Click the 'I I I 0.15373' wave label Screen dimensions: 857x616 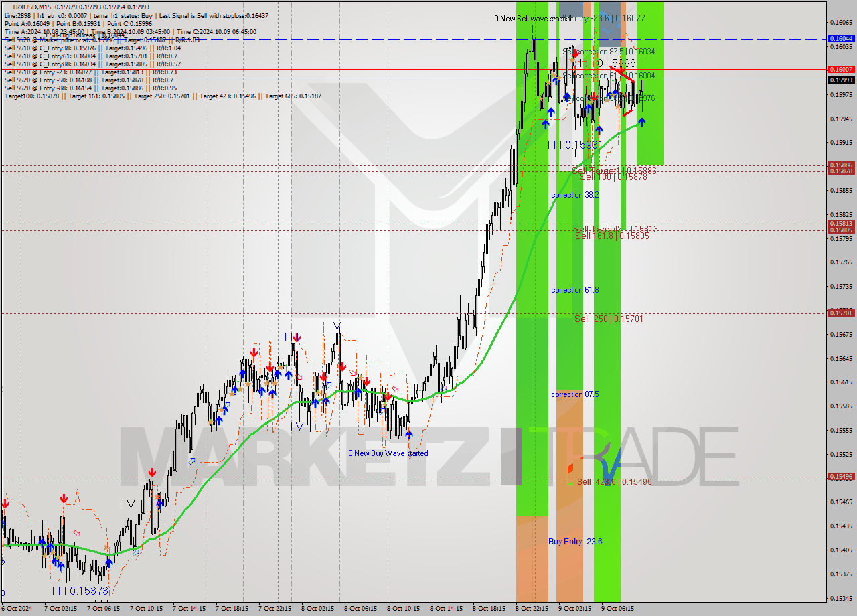pyautogui.click(x=80, y=591)
